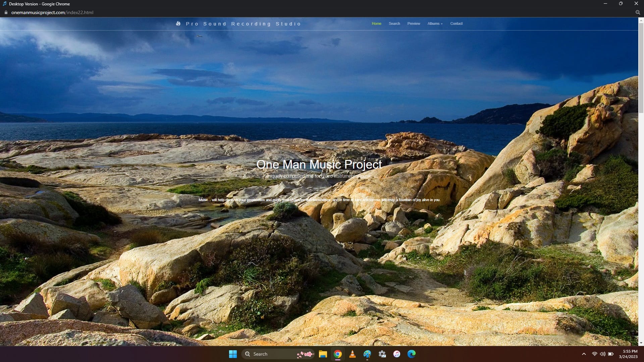
Task: Click the Windows Start button
Action: click(233, 354)
